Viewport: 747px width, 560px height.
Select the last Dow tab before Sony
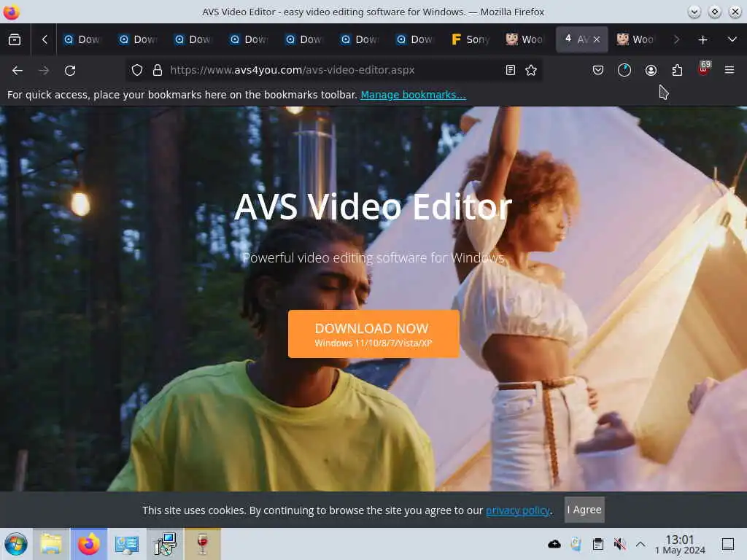[x=415, y=39]
